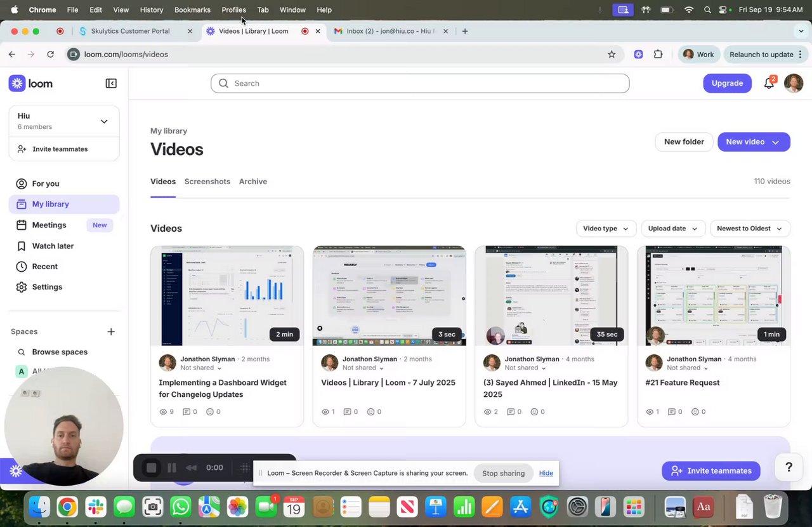The width and height of the screenshot is (812, 527).
Task: Focus the Loom search field
Action: (420, 83)
